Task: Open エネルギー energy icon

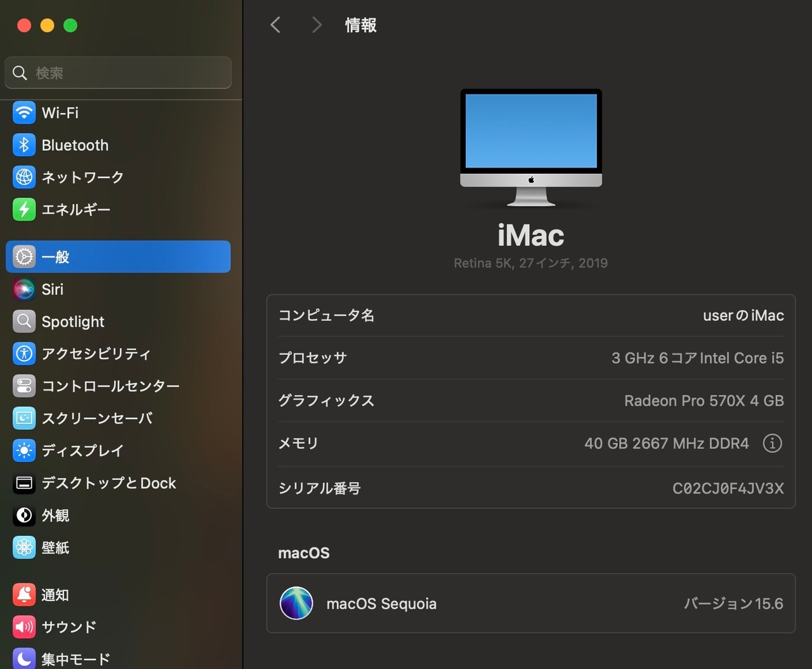Action: (24, 209)
